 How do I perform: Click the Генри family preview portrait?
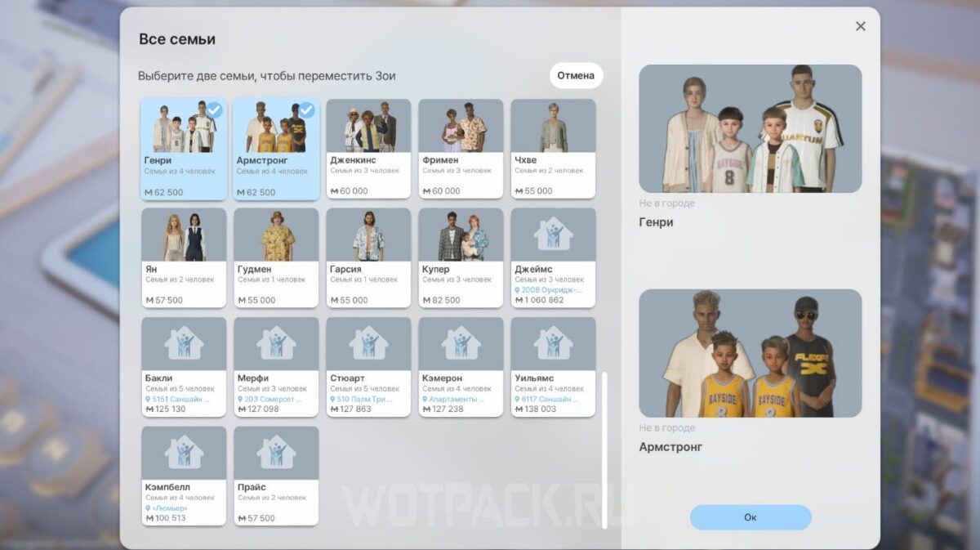pyautogui.click(x=751, y=128)
